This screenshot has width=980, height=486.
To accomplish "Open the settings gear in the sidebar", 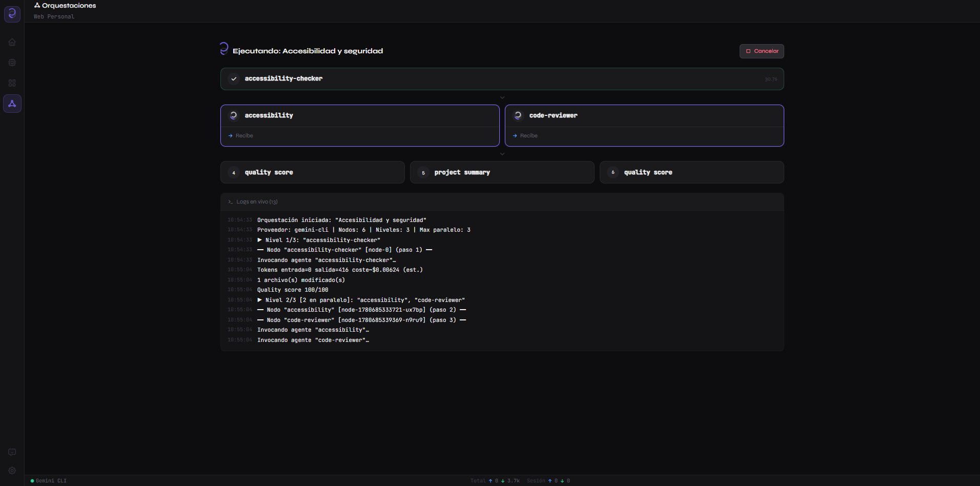I will point(12,471).
